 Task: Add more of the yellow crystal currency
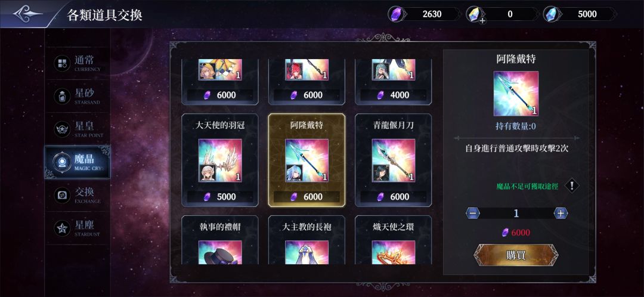482,20
